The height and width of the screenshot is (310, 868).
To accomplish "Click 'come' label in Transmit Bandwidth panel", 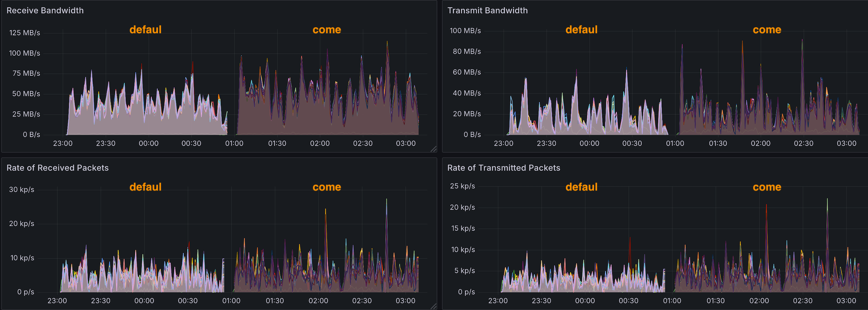I will point(767,30).
